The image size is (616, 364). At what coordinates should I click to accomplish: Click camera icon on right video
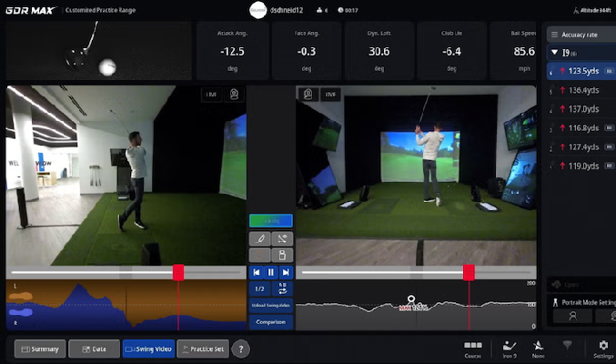coord(308,95)
